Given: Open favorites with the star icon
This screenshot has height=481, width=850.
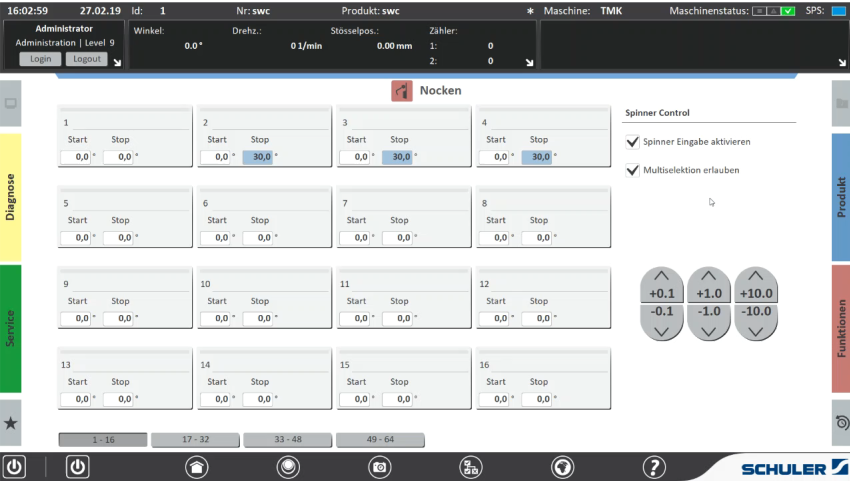Looking at the screenshot, I should pyautogui.click(x=11, y=423).
